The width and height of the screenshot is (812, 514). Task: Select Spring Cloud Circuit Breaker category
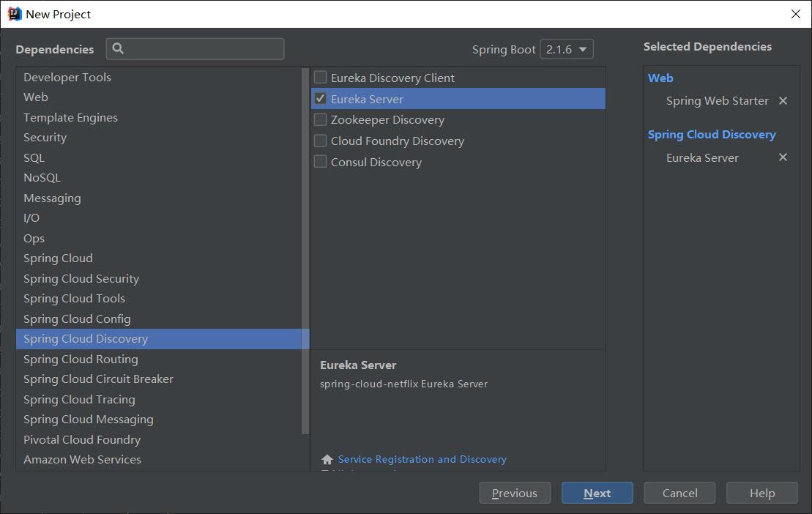158,379
